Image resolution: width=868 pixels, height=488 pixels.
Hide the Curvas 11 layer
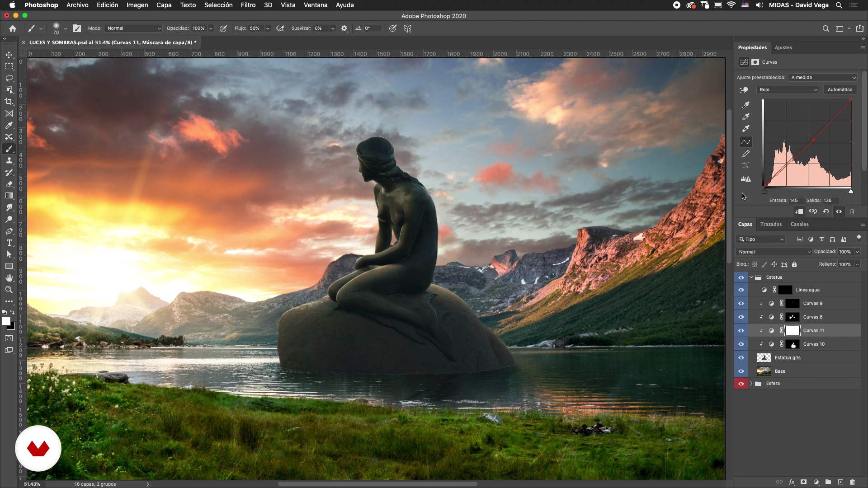[x=741, y=331]
